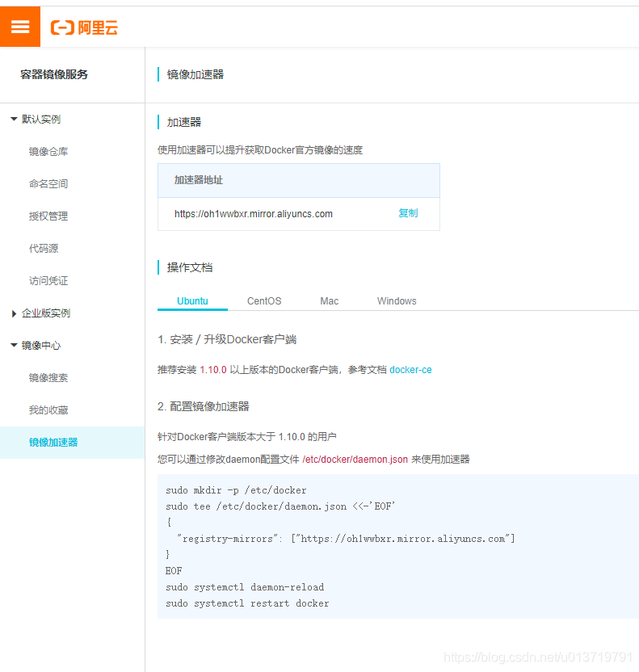The width and height of the screenshot is (639, 672).
Task: Switch to the Windows tab
Action: coord(397,300)
